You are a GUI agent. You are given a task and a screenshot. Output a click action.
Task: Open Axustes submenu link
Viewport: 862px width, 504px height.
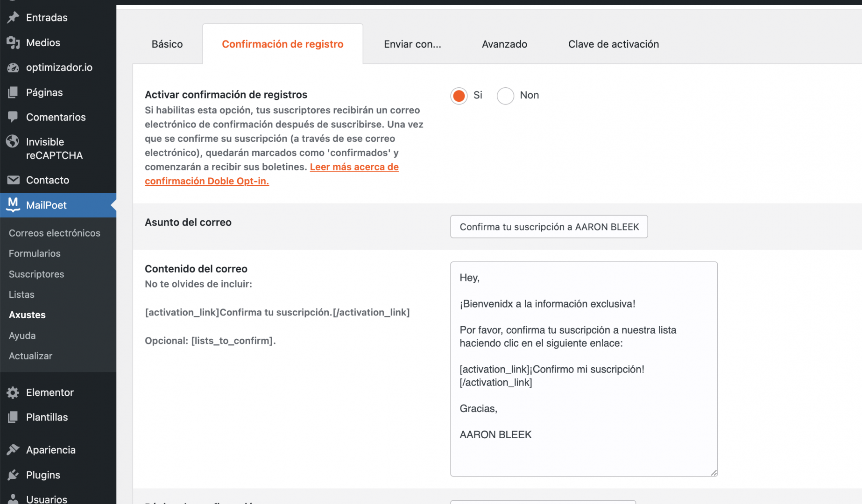[x=27, y=315]
